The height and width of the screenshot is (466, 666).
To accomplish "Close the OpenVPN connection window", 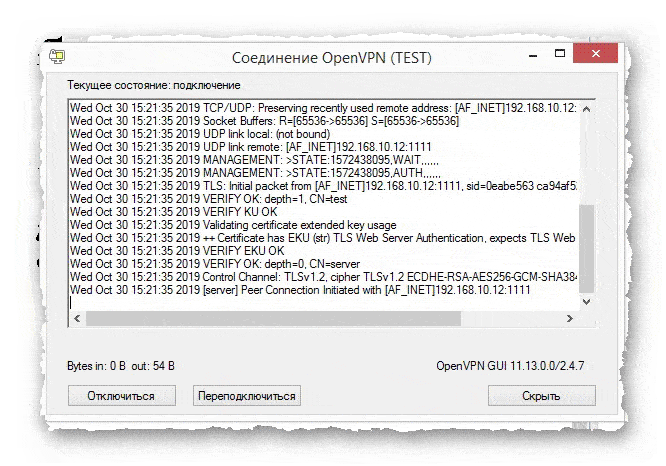I will 595,53.
